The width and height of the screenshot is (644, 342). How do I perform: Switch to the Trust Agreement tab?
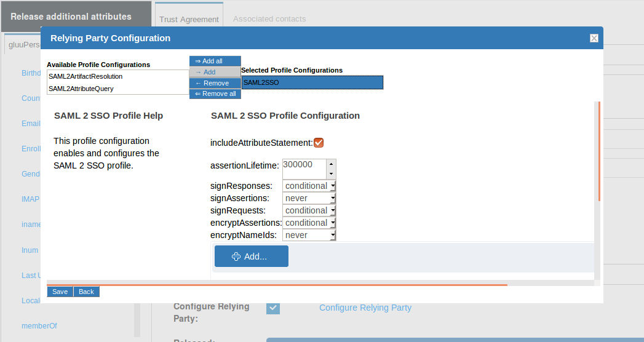(189, 19)
